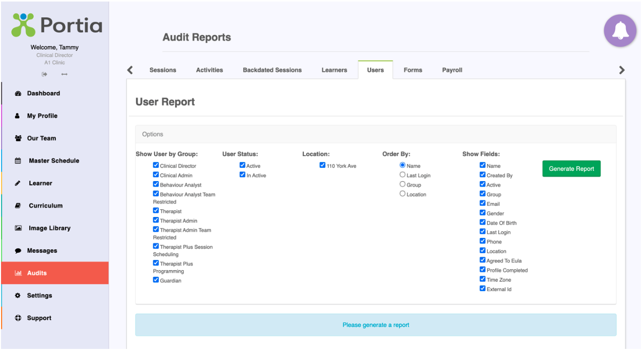Click the Dashboard gauge icon
The height and width of the screenshot is (352, 644).
[17, 94]
